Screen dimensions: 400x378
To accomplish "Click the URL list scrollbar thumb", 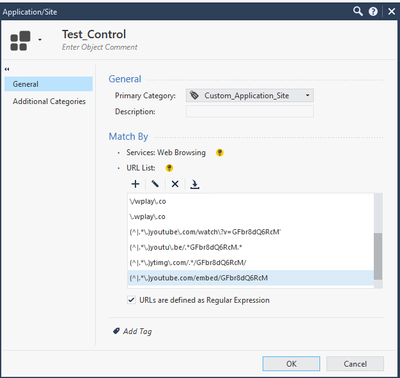I will (x=378, y=256).
